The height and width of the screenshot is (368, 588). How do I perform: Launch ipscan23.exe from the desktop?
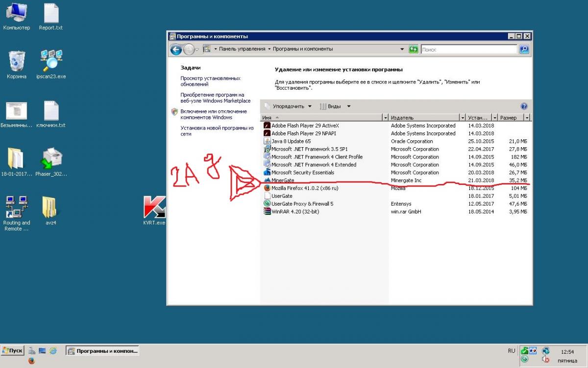51,65
